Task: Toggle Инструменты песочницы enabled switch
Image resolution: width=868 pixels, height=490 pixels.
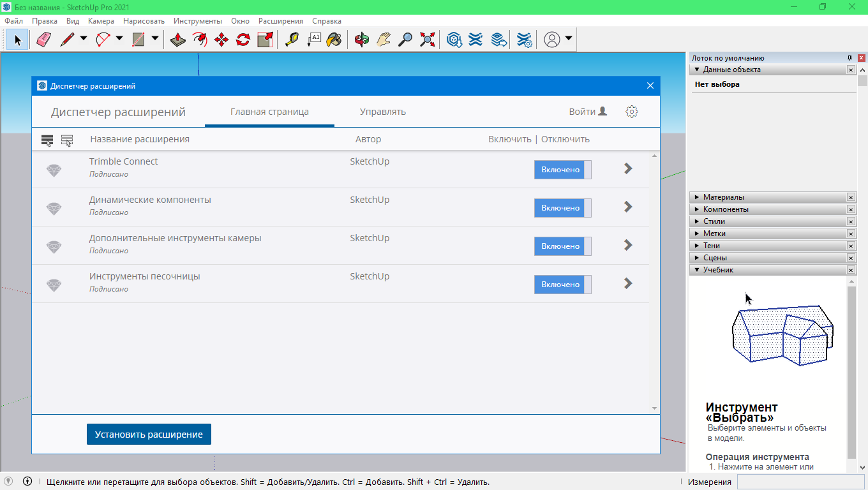Action: (x=563, y=285)
